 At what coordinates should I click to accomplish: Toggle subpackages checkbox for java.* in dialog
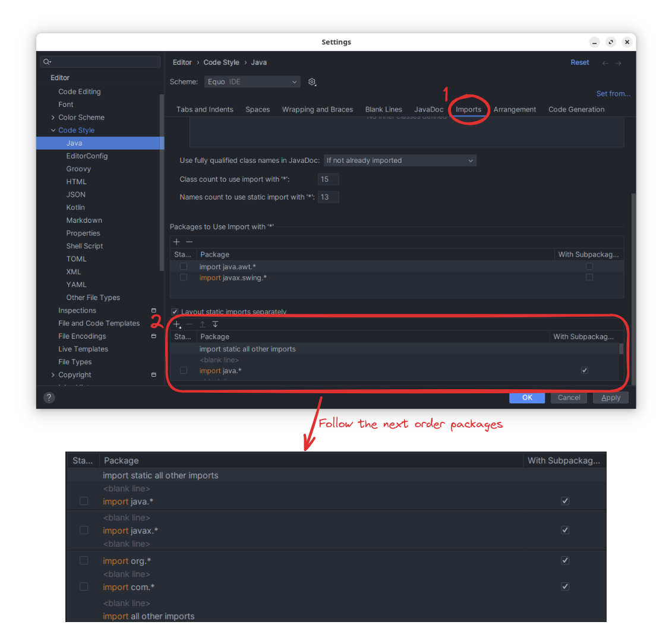(585, 370)
